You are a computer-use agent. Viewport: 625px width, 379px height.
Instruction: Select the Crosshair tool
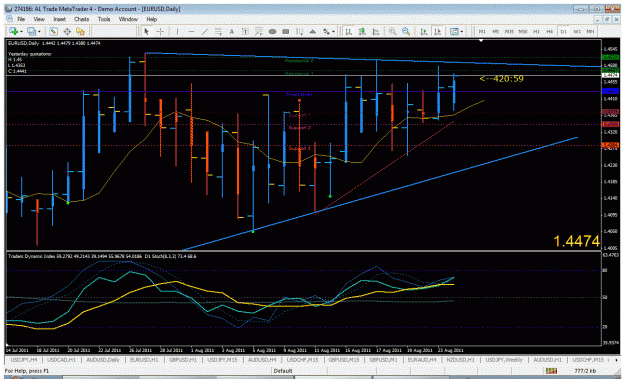[x=160, y=31]
